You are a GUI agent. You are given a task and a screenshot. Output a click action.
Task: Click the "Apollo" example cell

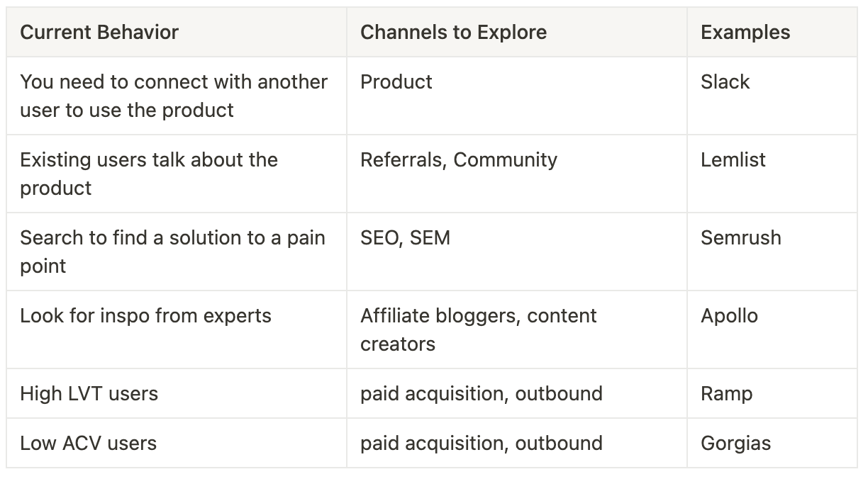click(x=772, y=329)
